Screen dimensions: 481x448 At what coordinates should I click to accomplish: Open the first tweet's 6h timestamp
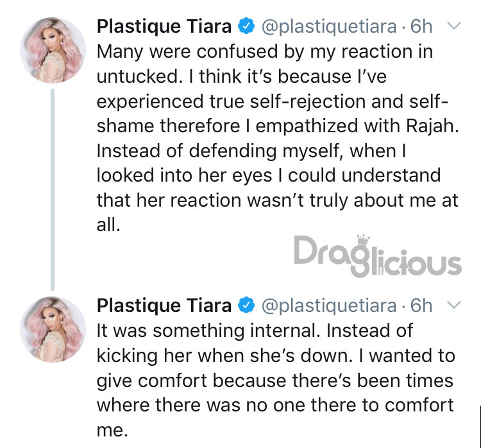pos(421,26)
